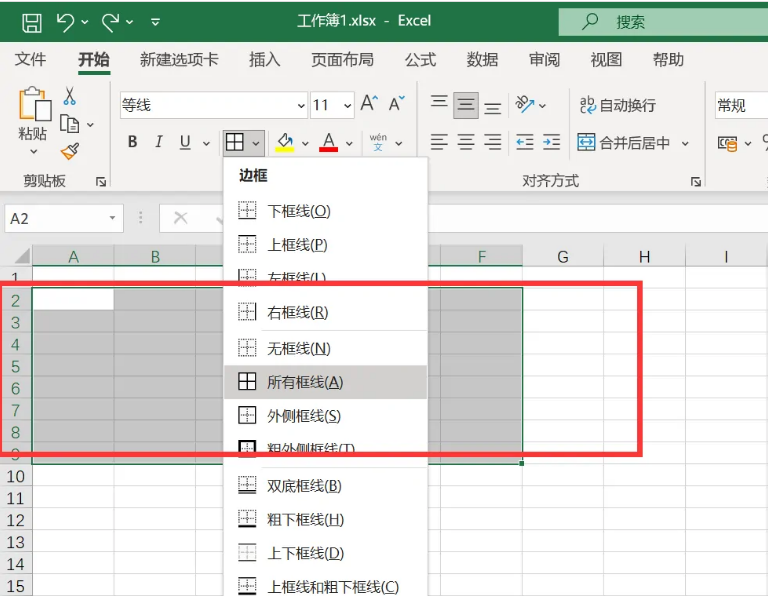This screenshot has width=768, height=596.
Task: Toggle Italic formatting
Action: click(x=158, y=143)
